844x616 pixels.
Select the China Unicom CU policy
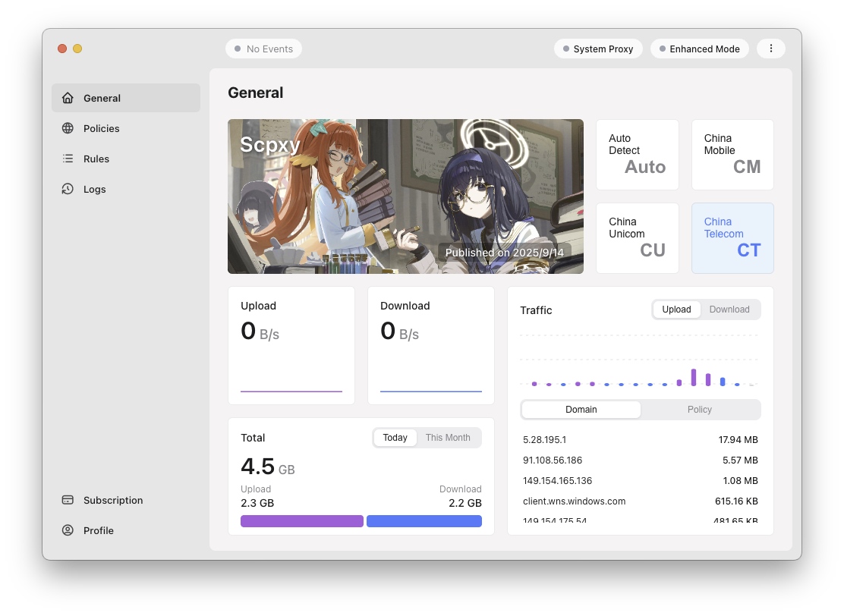(x=637, y=237)
